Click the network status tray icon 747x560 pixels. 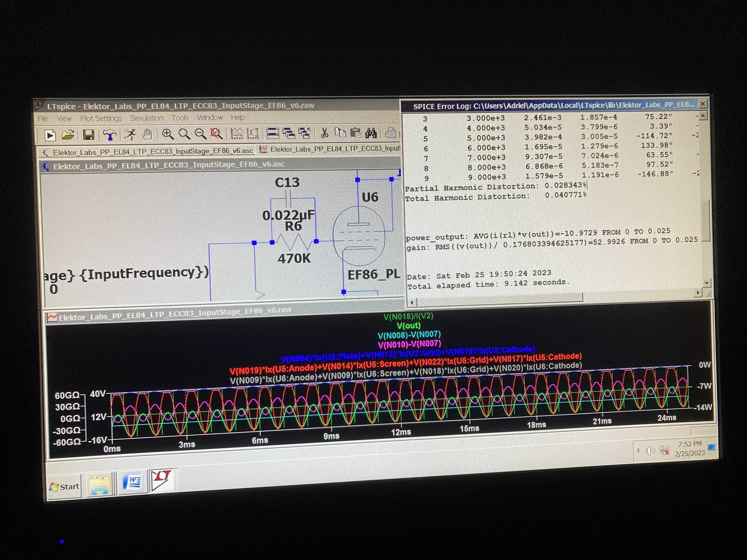(665, 450)
